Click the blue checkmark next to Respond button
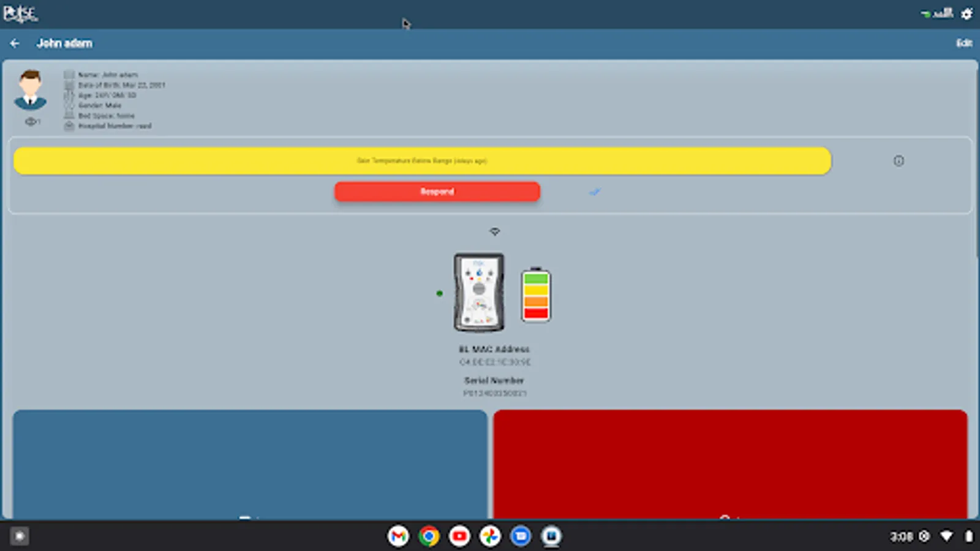The height and width of the screenshot is (551, 980). pyautogui.click(x=594, y=192)
